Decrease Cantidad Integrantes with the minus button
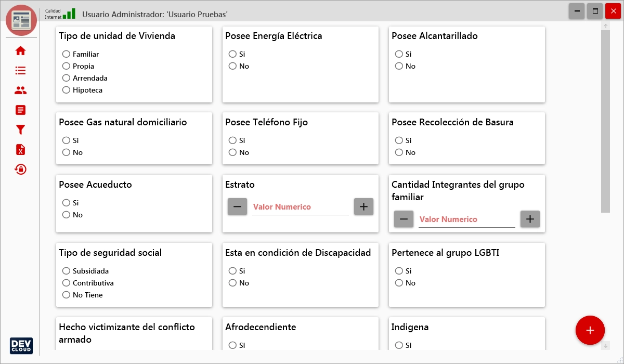Image resolution: width=624 pixels, height=364 pixels. tap(404, 219)
